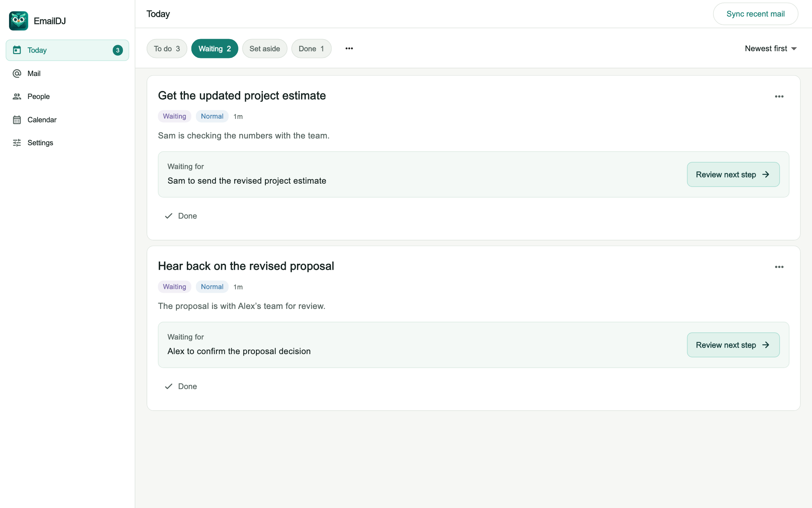Image resolution: width=812 pixels, height=508 pixels.
Task: Click Normal priority tag on revised proposal card
Action: click(212, 287)
